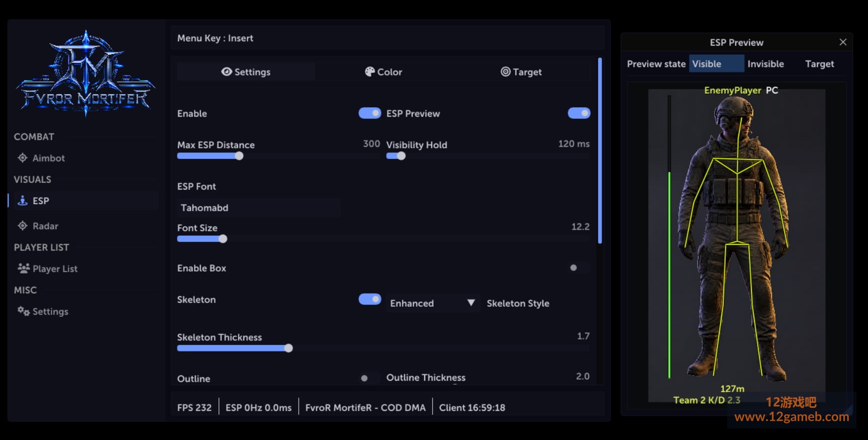Click the "ESP Preview" panel title
868x440 pixels.
(x=736, y=43)
